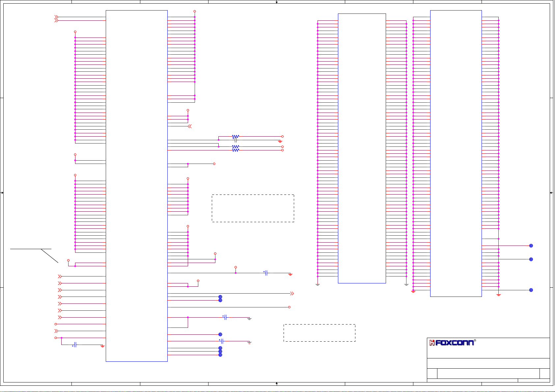Click the left-pointing double-arrow off-page connector

pyautogui.click(x=189, y=126)
